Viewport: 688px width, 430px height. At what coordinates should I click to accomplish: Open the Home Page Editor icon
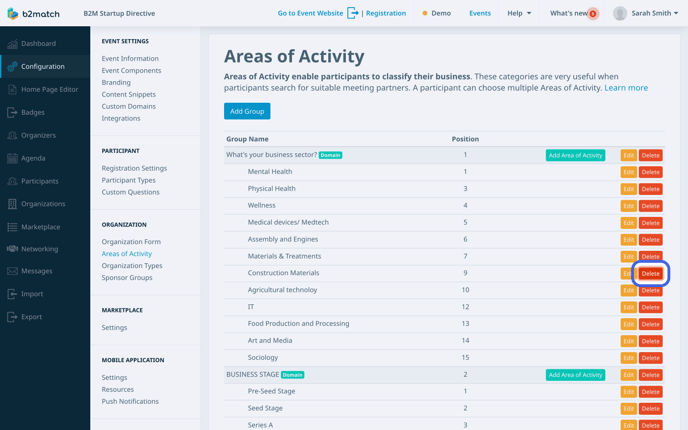click(x=12, y=90)
